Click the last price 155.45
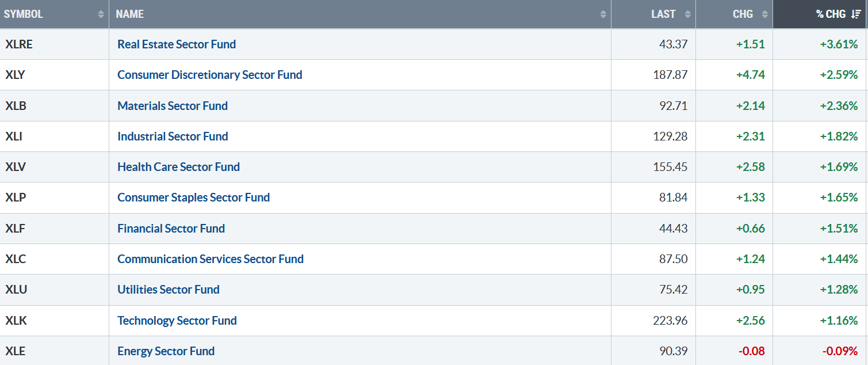 click(x=670, y=167)
